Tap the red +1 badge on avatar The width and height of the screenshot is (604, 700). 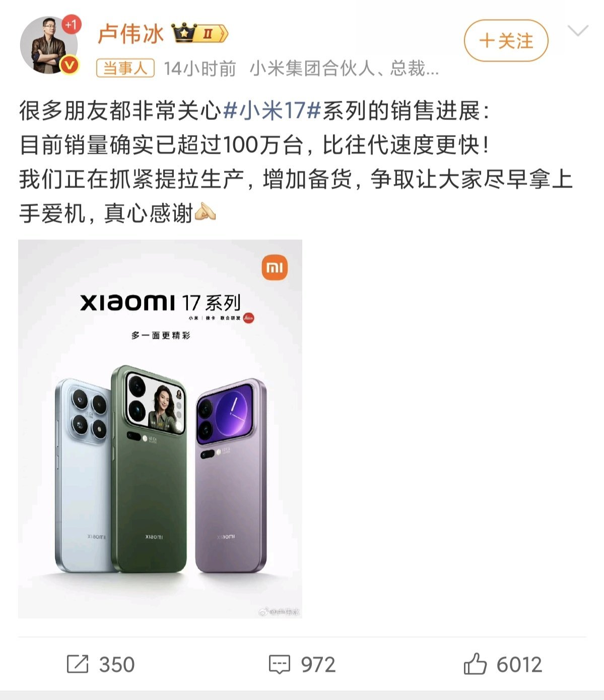pos(71,24)
